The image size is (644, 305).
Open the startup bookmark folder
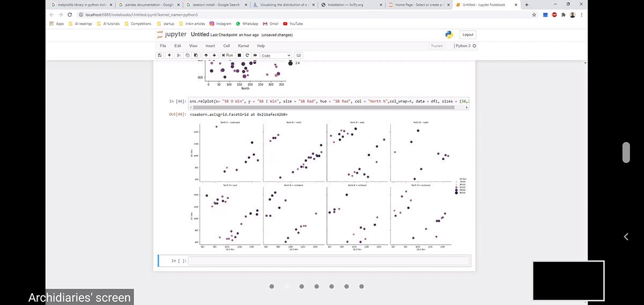point(165,24)
